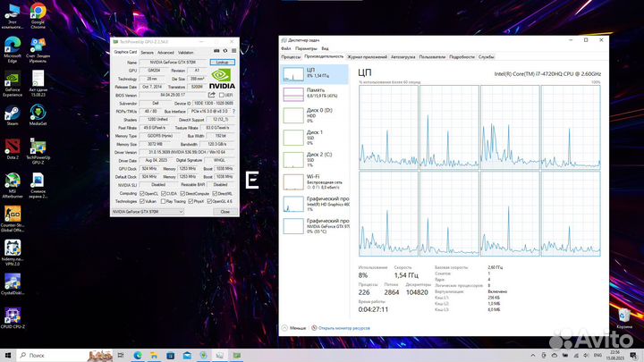Viewport: 644px width, 362px height.
Task: Open Журнал приложений tab
Action: pos(368,57)
